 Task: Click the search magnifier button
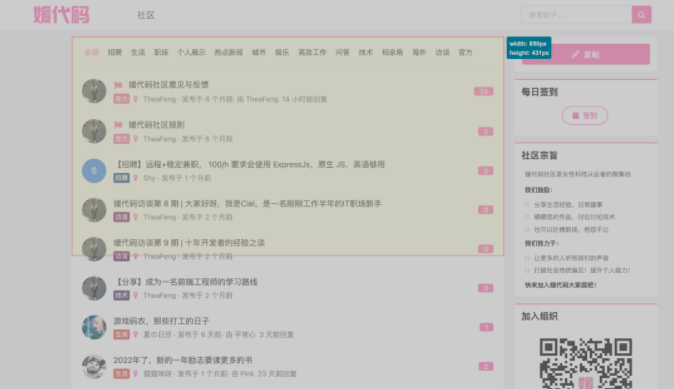click(641, 15)
